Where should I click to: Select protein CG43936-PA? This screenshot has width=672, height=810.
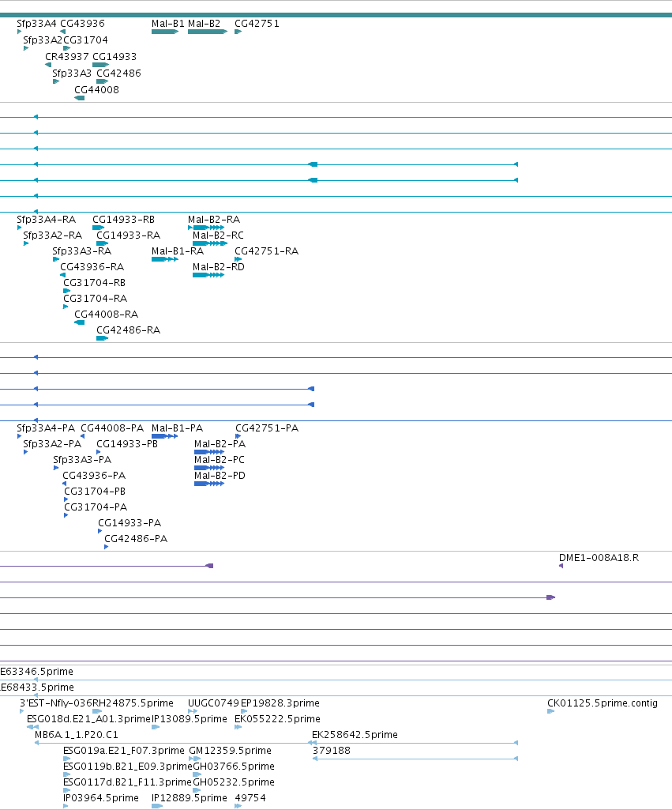(x=65, y=484)
